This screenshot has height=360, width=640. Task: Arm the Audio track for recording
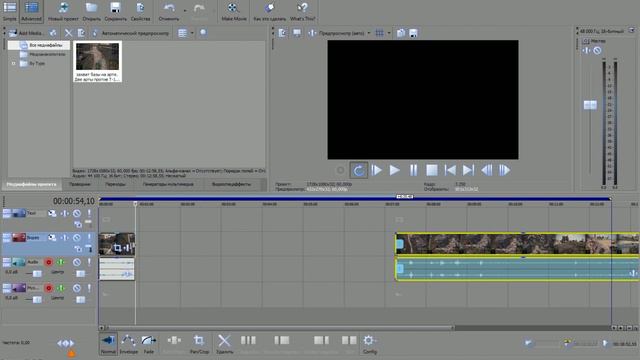tap(49, 262)
